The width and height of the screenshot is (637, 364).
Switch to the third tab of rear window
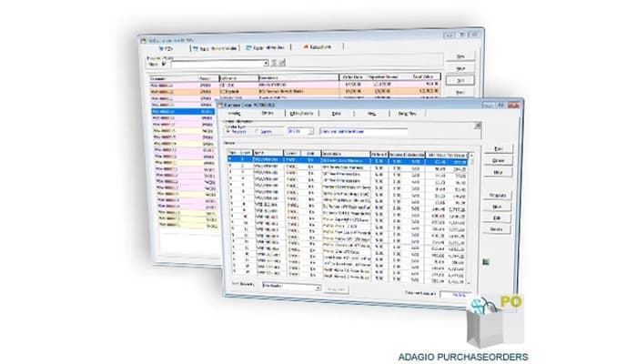[265, 47]
